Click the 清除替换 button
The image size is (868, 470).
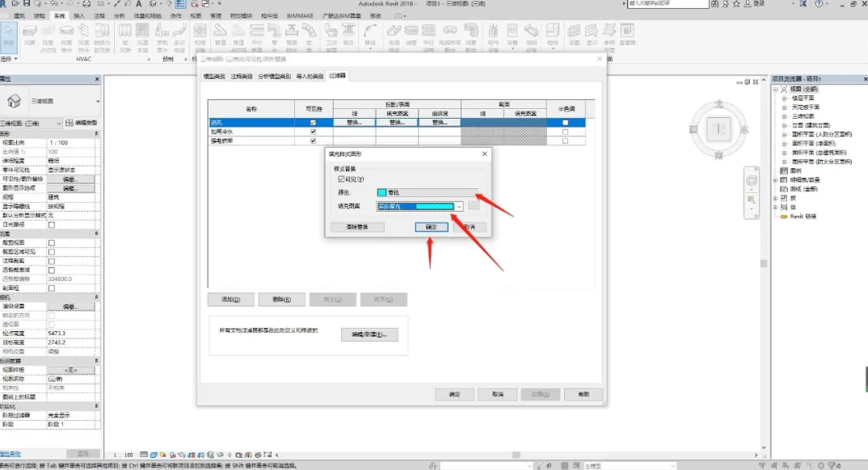click(357, 227)
